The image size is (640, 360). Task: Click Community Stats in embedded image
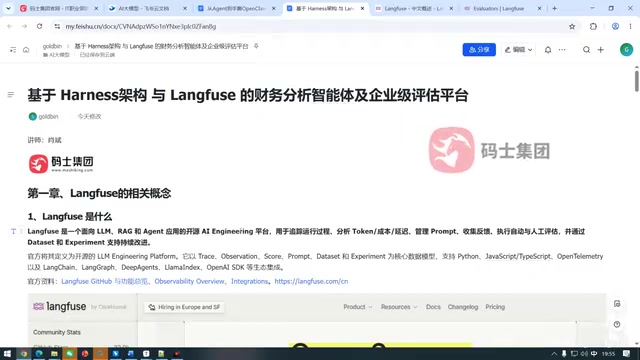[57, 332]
